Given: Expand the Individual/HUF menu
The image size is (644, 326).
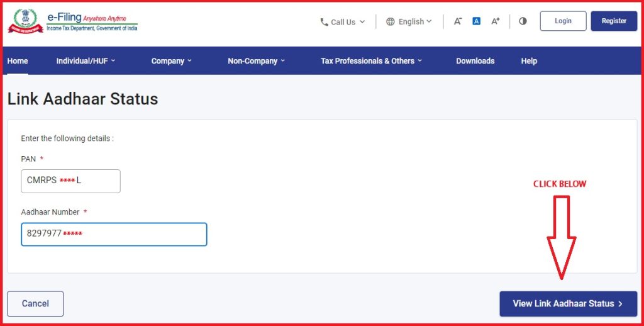Looking at the screenshot, I should coord(86,61).
